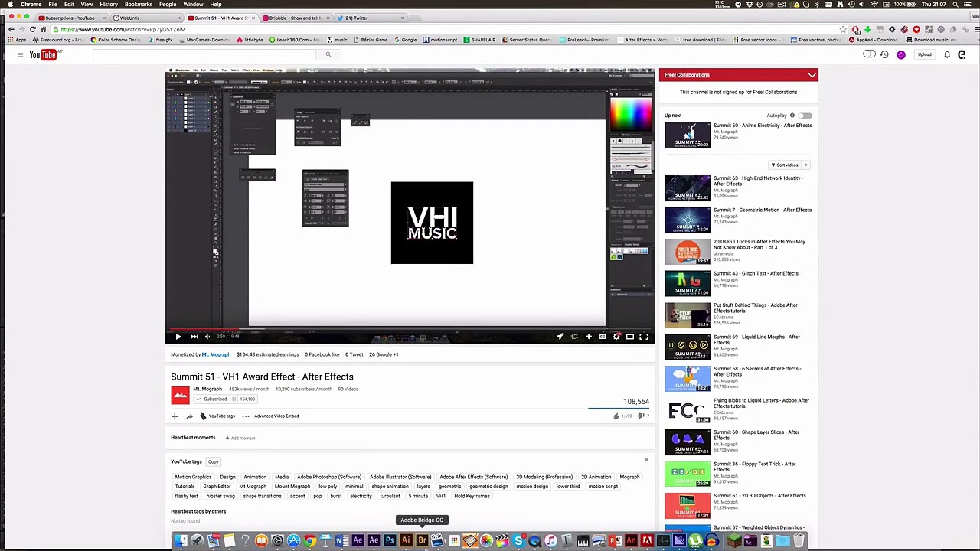Click the Subscribed button
980x551 pixels.
[211, 399]
